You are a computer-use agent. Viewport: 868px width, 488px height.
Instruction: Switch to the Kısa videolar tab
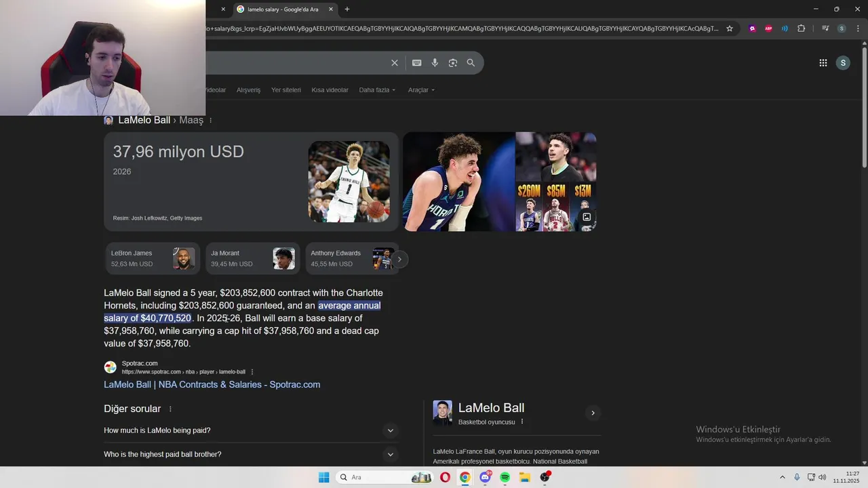point(330,90)
